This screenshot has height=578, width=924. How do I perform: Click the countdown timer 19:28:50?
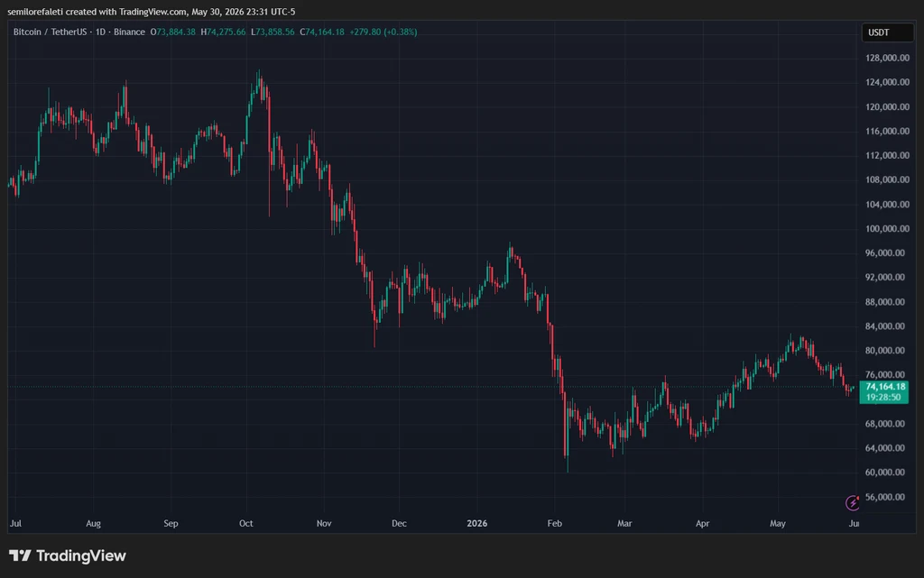[x=882, y=398]
